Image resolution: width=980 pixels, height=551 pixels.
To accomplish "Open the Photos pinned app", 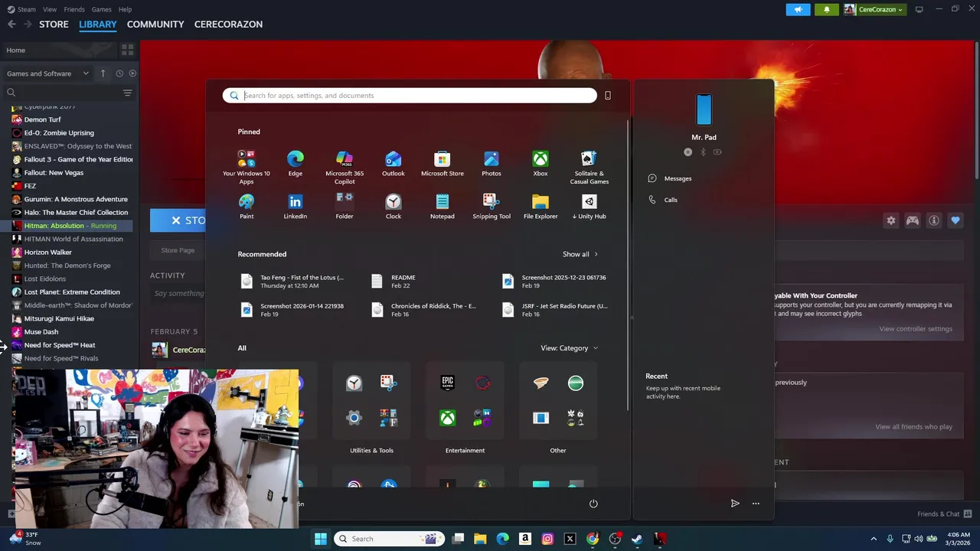I will [492, 164].
